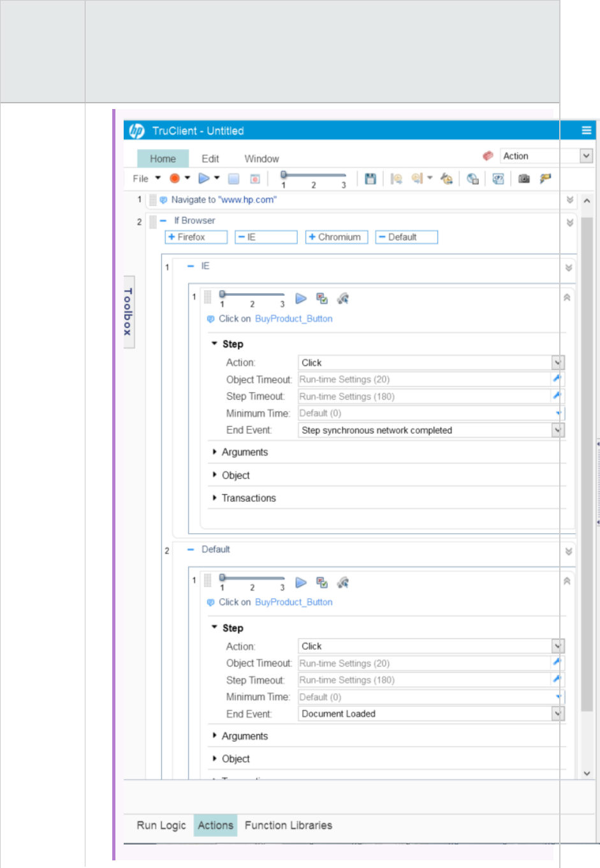Click the red eraser icon beside Action box
Image resolution: width=600 pixels, height=868 pixels.
point(488,156)
